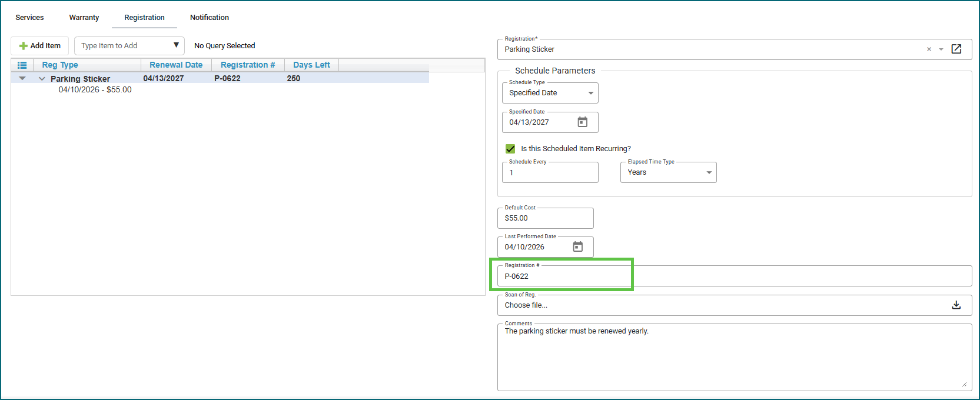
Task: Click the No Query Selected label
Action: pos(225,46)
